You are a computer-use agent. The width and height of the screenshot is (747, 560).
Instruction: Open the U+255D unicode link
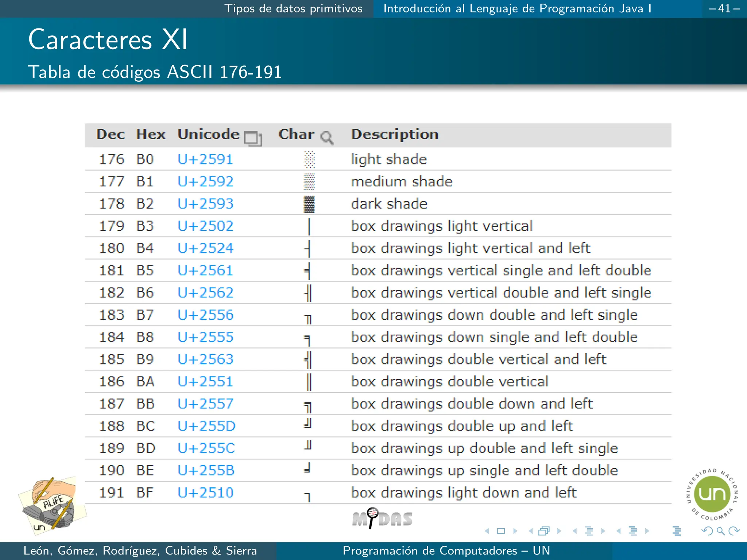coord(206,426)
